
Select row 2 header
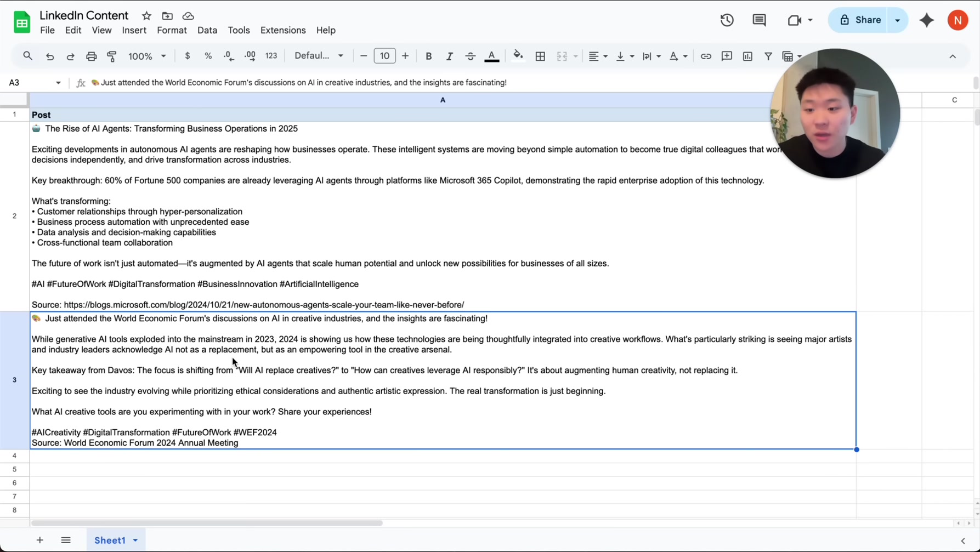(14, 216)
